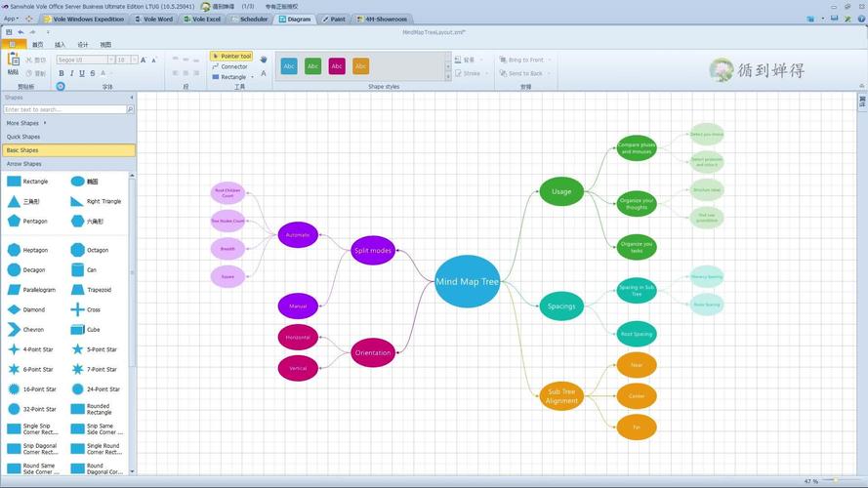Select the text tool 'A' icon in tools group
This screenshot has width=868, height=488.
click(x=264, y=73)
